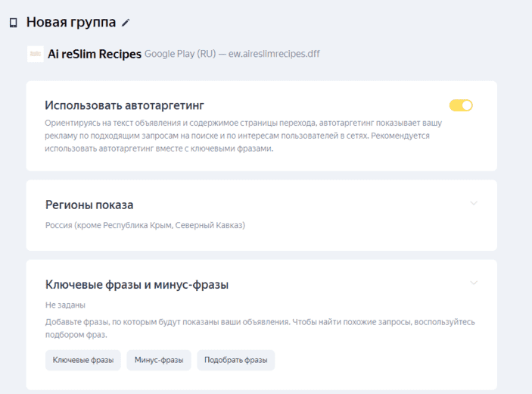Click the Ключевые фразы и минус-фразы heading
This screenshot has height=394, width=532.
click(x=137, y=285)
